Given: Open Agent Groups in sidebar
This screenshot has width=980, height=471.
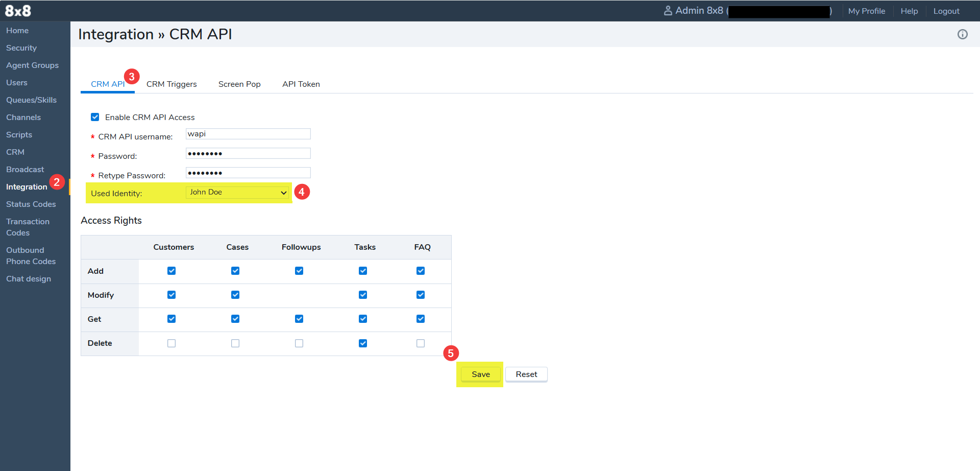Looking at the screenshot, I should (32, 65).
